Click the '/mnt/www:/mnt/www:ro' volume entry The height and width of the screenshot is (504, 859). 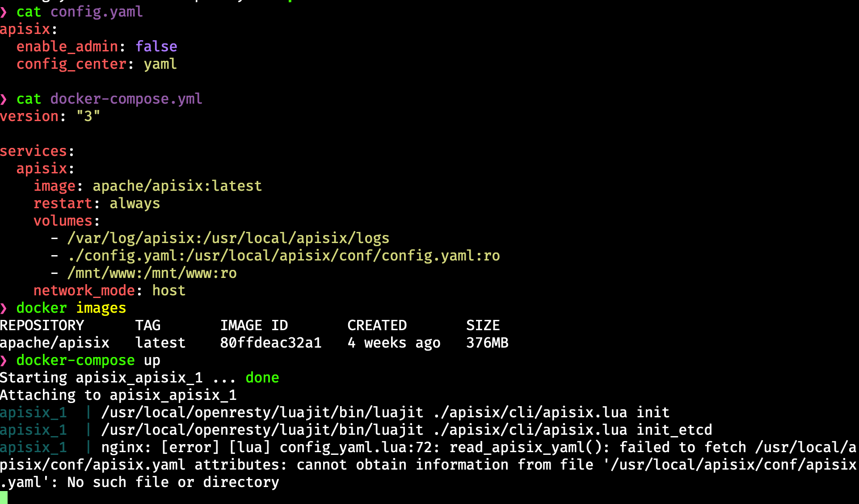point(152,273)
